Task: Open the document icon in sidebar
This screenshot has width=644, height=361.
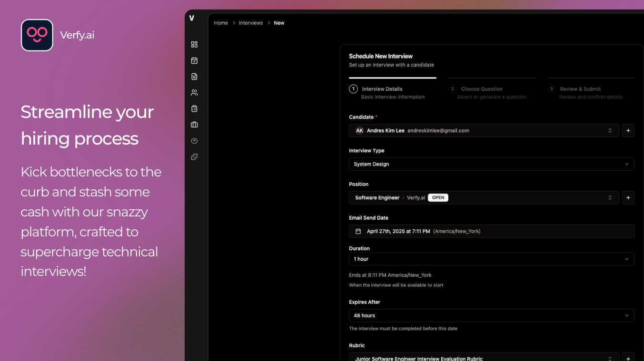Action: (194, 77)
